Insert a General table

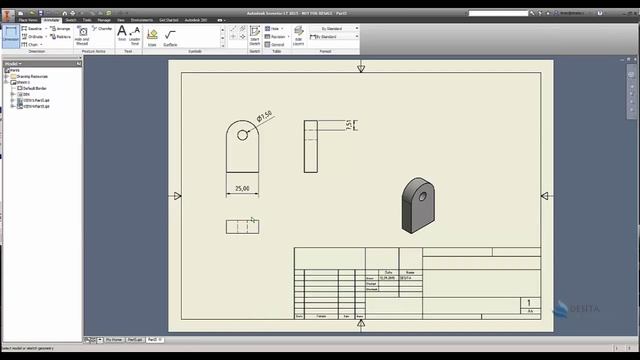coord(274,44)
